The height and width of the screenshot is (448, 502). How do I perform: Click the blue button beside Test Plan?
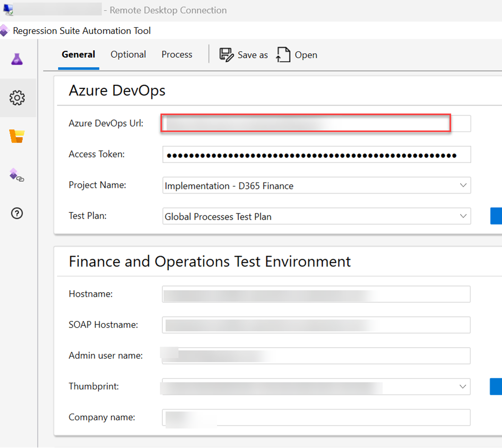click(x=497, y=216)
